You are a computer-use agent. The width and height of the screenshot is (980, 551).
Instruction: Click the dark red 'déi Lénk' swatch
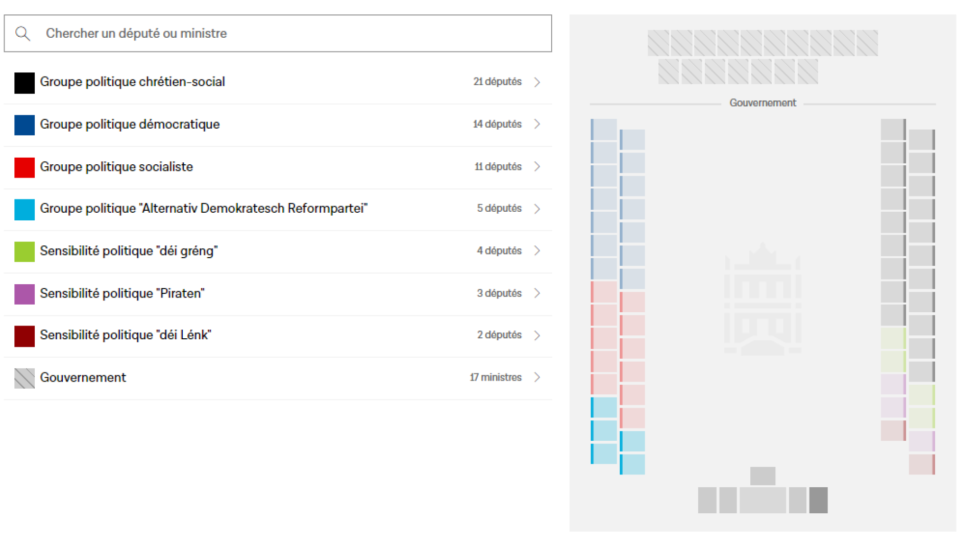(x=24, y=336)
